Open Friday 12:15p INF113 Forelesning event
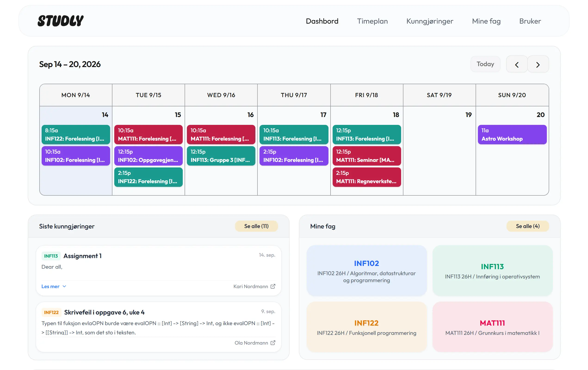This screenshot has width=588, height=370. pos(367,135)
